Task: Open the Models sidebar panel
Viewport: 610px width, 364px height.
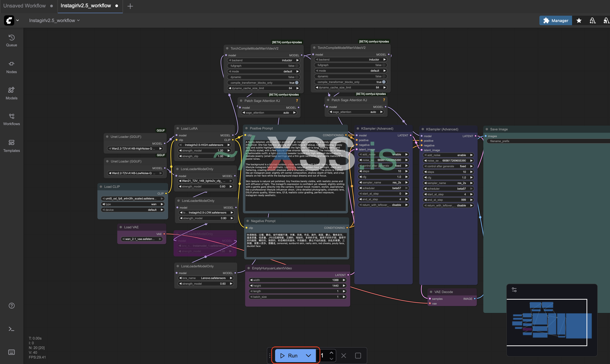Action: pos(11,93)
